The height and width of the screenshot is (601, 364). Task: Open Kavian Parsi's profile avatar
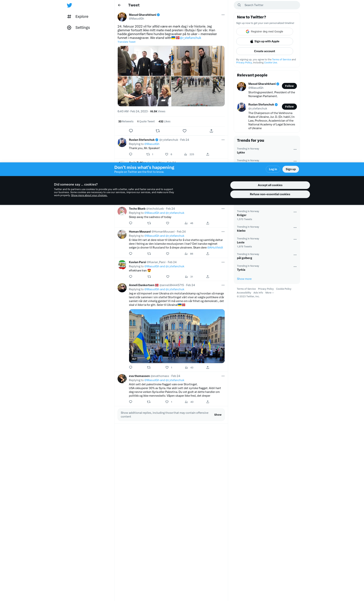coord(122,265)
